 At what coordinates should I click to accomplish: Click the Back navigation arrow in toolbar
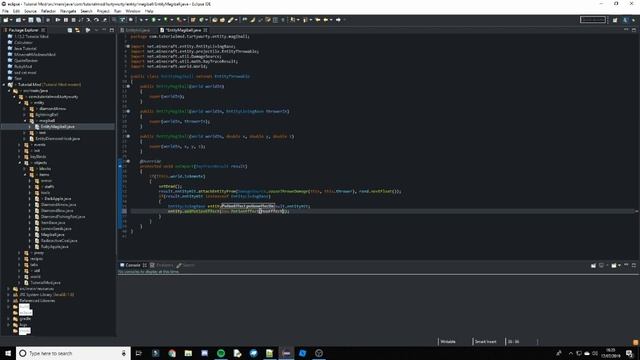pos(326,20)
